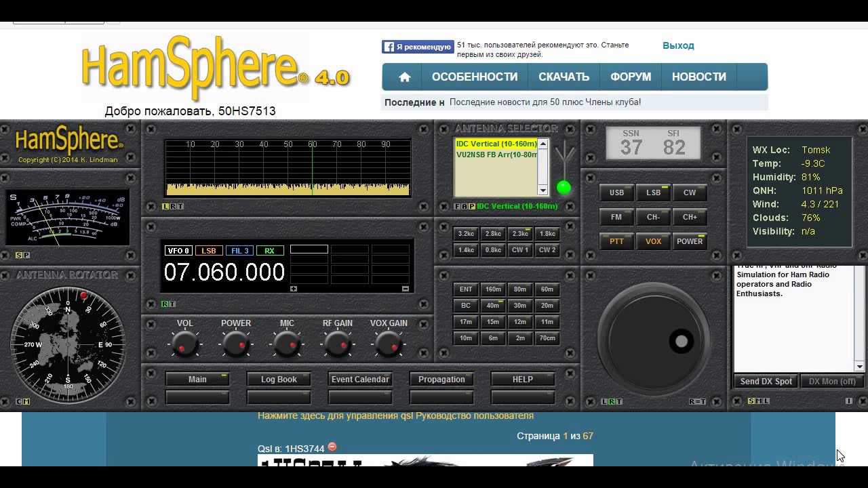This screenshot has width=868, height=488.
Task: Select CW mode
Action: point(690,192)
